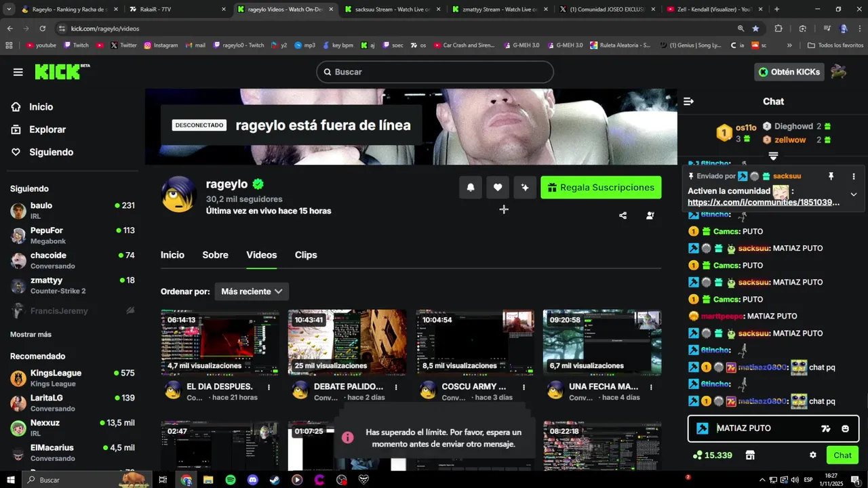This screenshot has height=488, width=868.
Task: Open the emoji picker in chat input
Action: coord(845,428)
